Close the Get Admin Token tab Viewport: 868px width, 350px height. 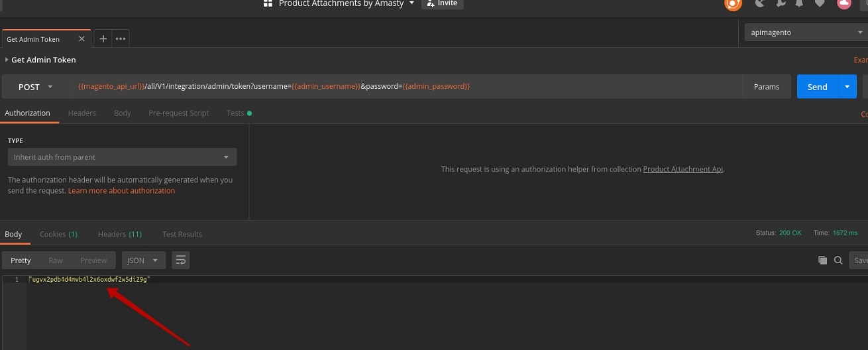point(82,39)
